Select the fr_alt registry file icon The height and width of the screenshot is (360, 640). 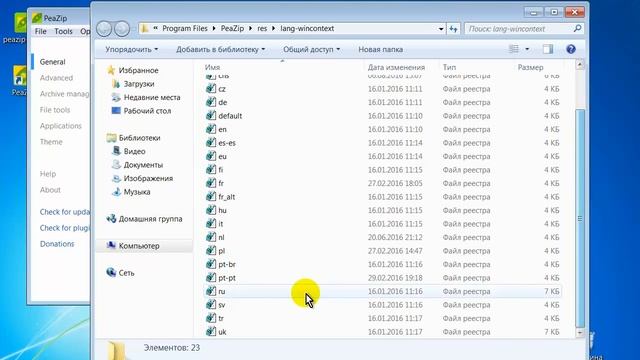coord(211,196)
